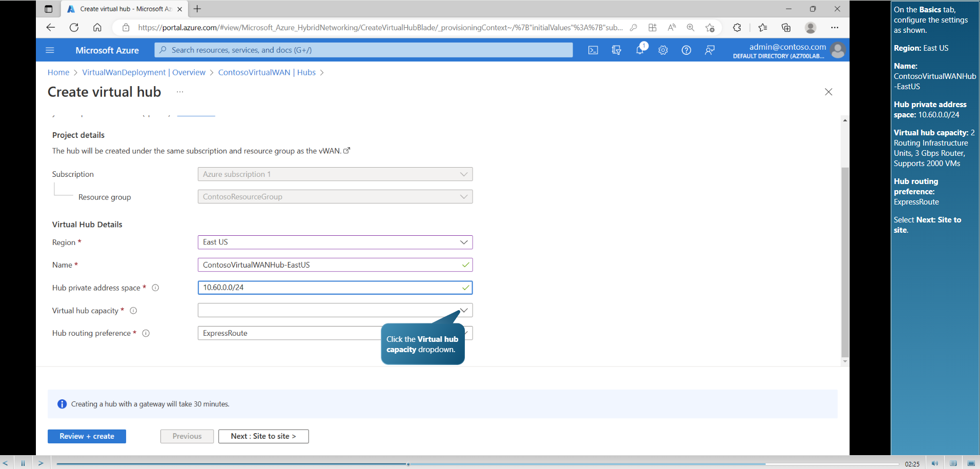Click the browser home icon
The width and height of the screenshot is (980, 469).
coord(97,28)
